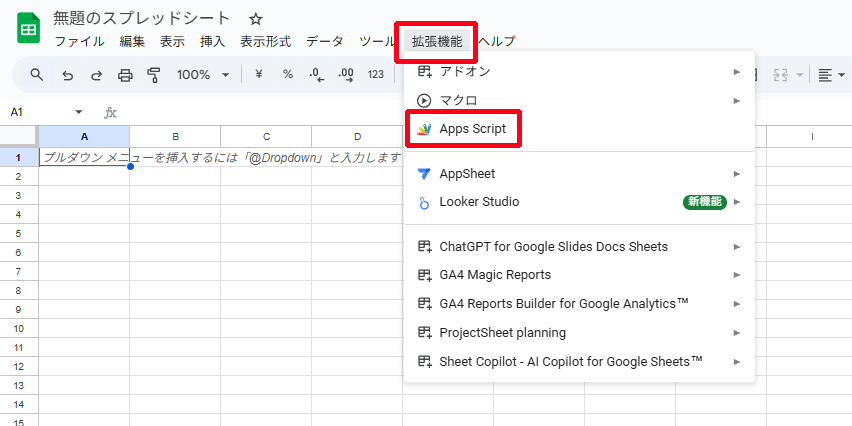The height and width of the screenshot is (426, 852).
Task: Click the 新機能 badge on Looker Studio
Action: pyautogui.click(x=705, y=202)
